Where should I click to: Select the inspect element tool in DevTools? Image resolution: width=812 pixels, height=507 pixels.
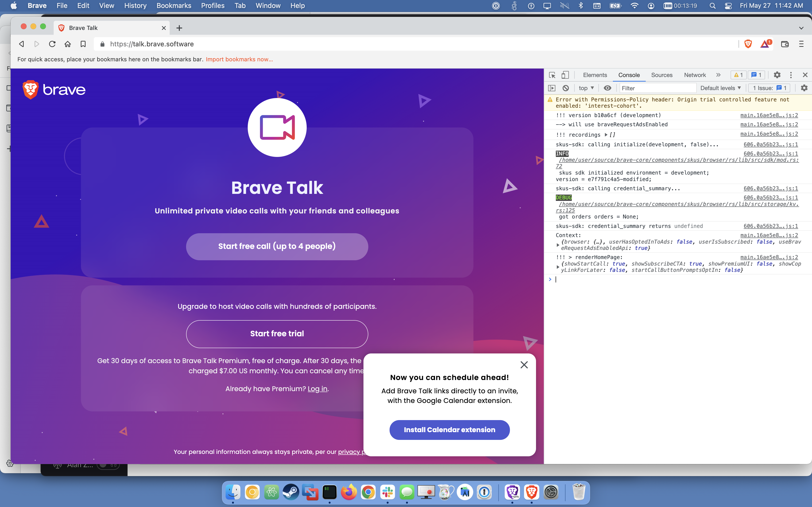552,75
